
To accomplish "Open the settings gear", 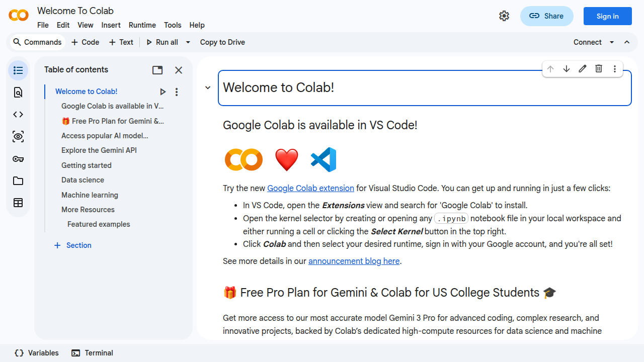I will [x=504, y=16].
